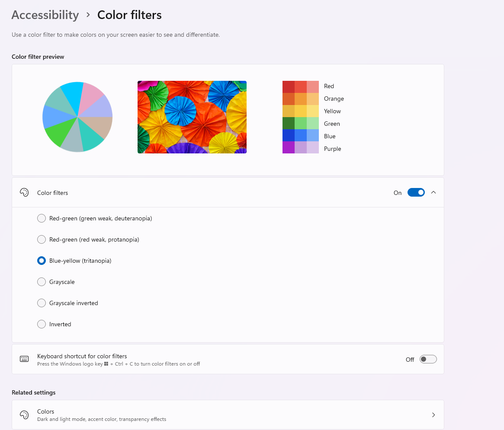Click the pinwheel preview image
Screen dimensions: 504x430
pos(192,117)
